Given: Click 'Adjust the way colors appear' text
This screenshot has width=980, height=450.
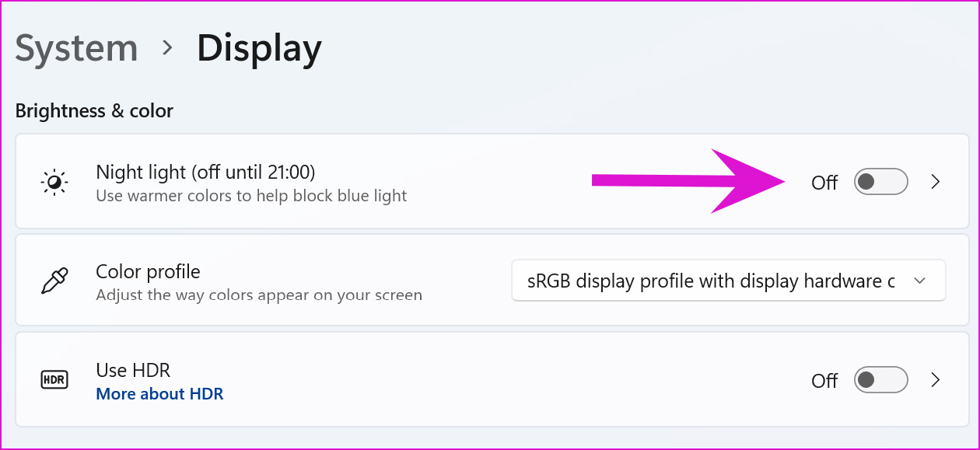Looking at the screenshot, I should pos(259,295).
